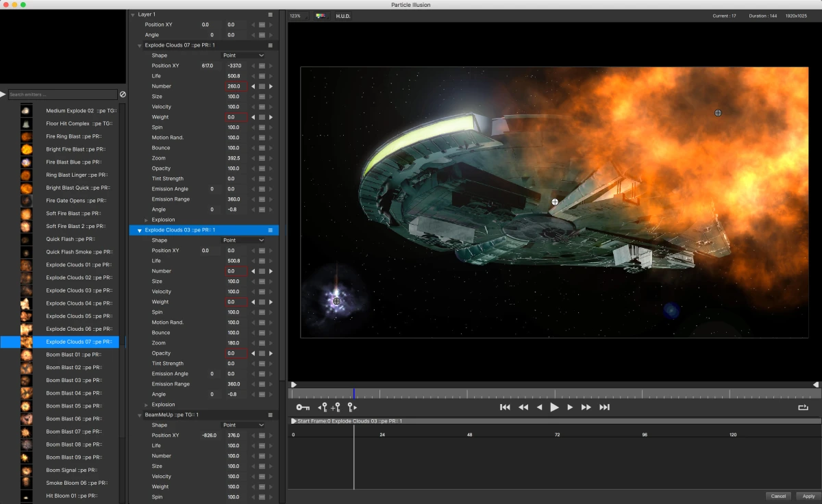This screenshot has height=504, width=822.
Task: Select the emitter handle in the upper-right explosion
Action: [718, 112]
